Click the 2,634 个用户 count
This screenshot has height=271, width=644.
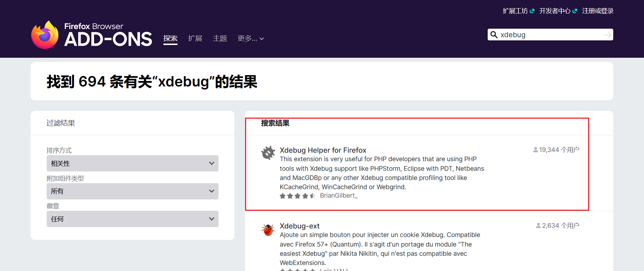[561, 226]
